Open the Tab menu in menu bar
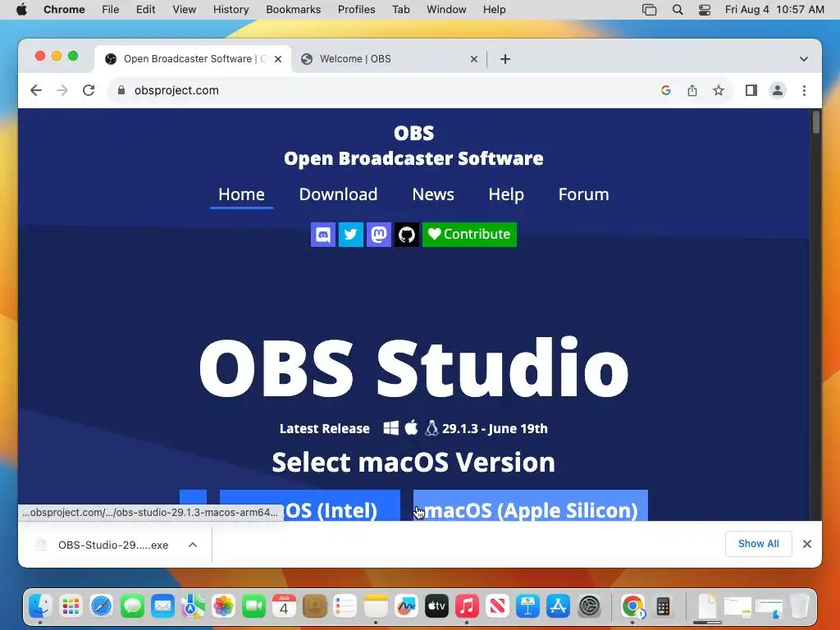This screenshot has height=630, width=840. point(400,10)
